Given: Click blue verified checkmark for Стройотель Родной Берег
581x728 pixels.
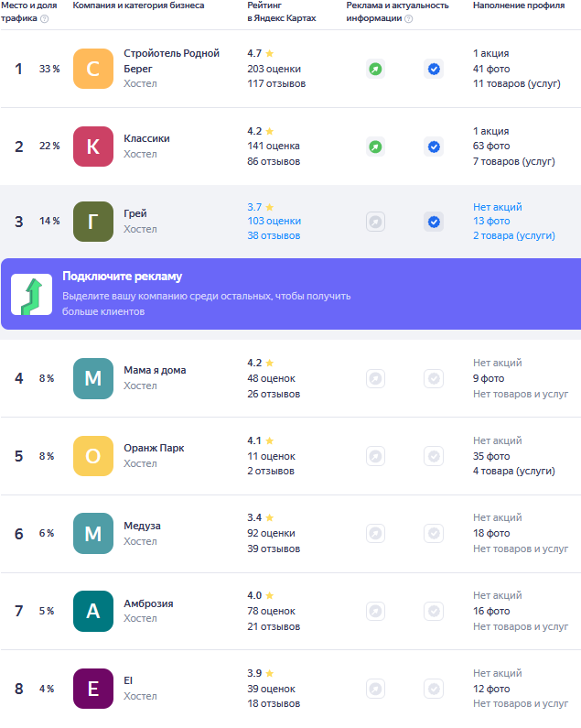Looking at the screenshot, I should click(x=434, y=69).
